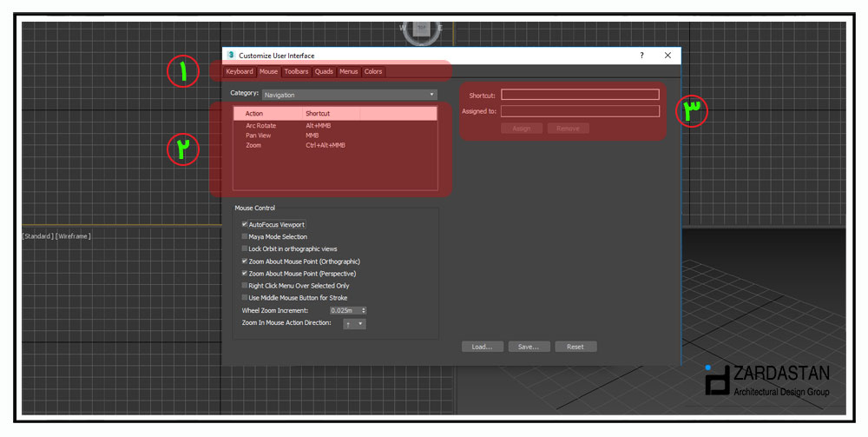
Task: Click the help question mark button
Action: point(641,56)
